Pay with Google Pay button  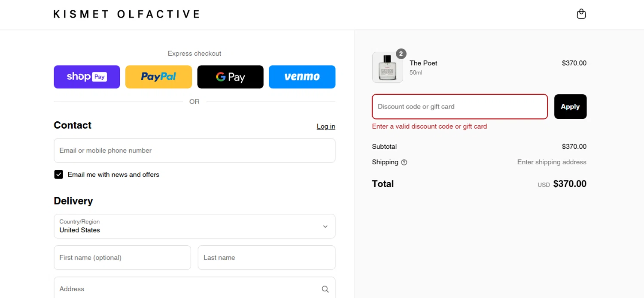(x=230, y=77)
